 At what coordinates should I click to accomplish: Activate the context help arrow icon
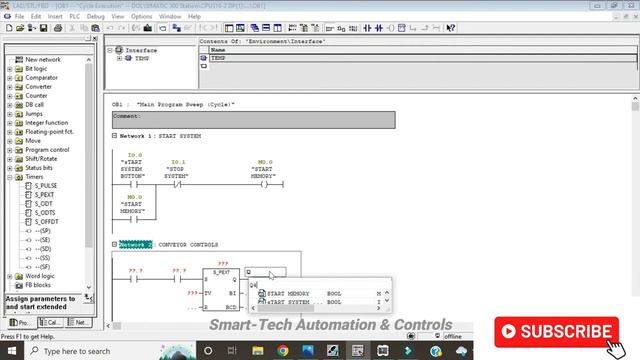pyautogui.click(x=451, y=28)
